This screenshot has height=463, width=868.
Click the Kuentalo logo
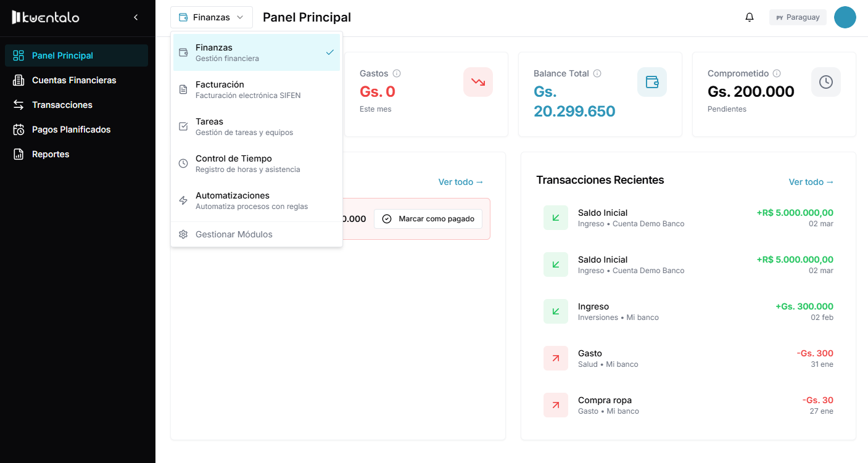46,17
